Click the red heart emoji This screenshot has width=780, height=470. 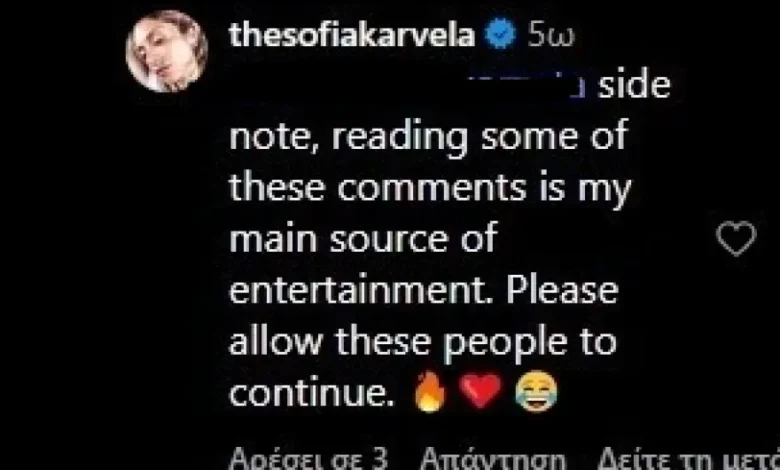pos(480,392)
